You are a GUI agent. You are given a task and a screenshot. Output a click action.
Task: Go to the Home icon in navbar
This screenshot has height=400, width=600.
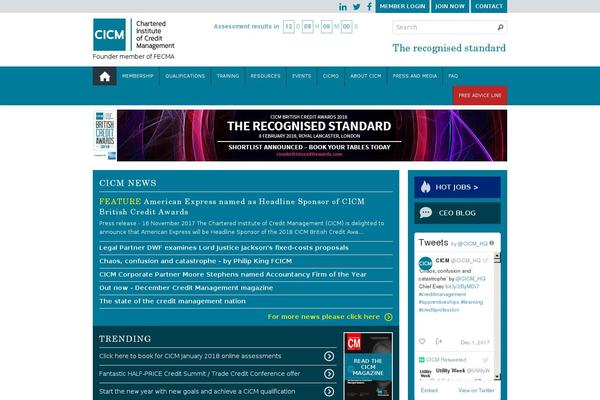105,76
